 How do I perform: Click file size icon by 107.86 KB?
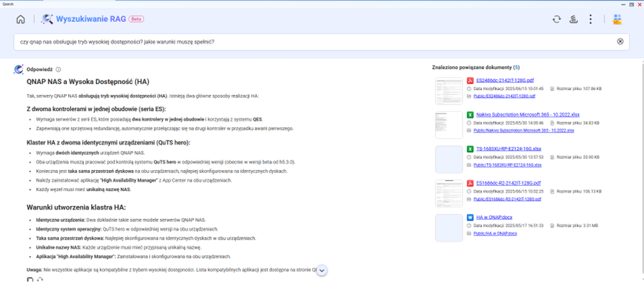coord(553,89)
